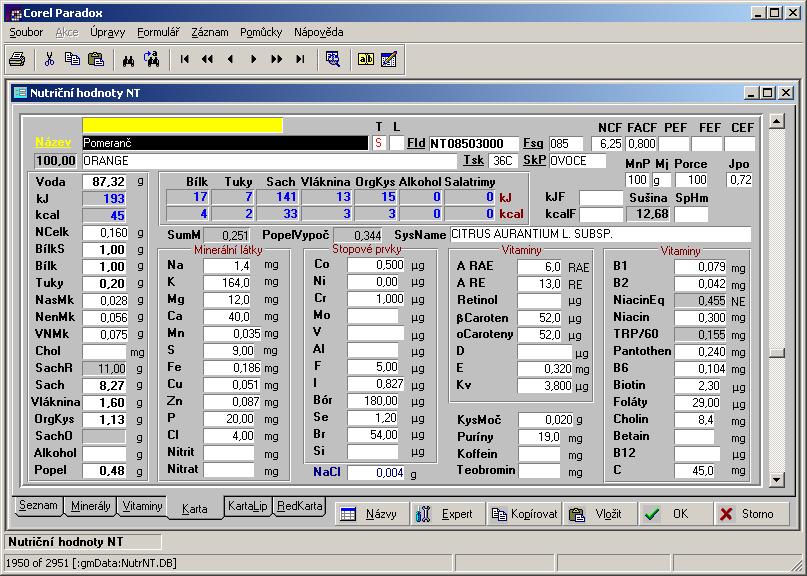This screenshot has width=807, height=576.
Task: Click the Expert button
Action: [x=447, y=514]
